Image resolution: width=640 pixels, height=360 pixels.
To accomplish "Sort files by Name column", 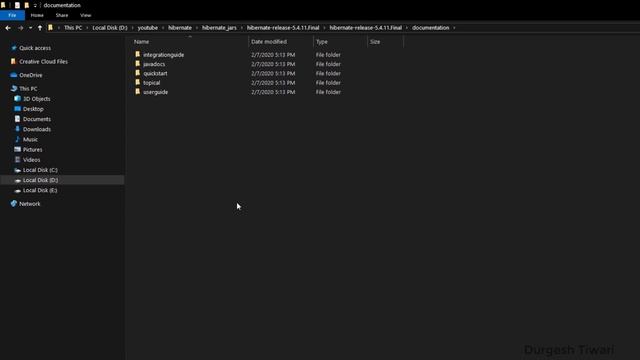I will [142, 42].
